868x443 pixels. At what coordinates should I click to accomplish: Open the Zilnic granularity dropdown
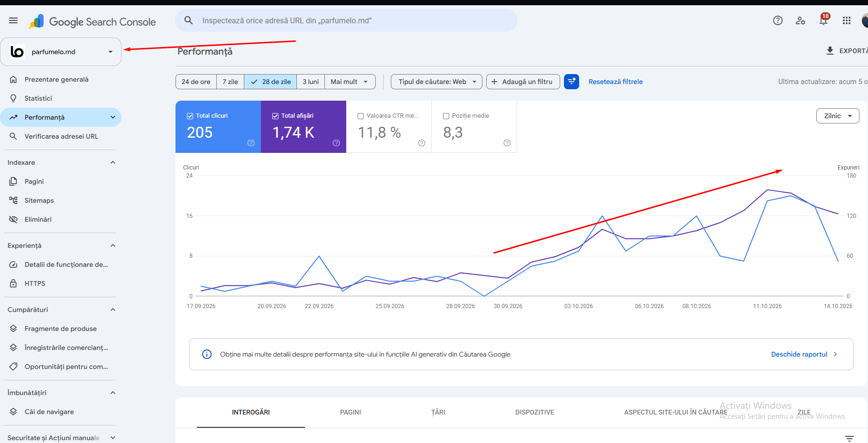pyautogui.click(x=838, y=116)
